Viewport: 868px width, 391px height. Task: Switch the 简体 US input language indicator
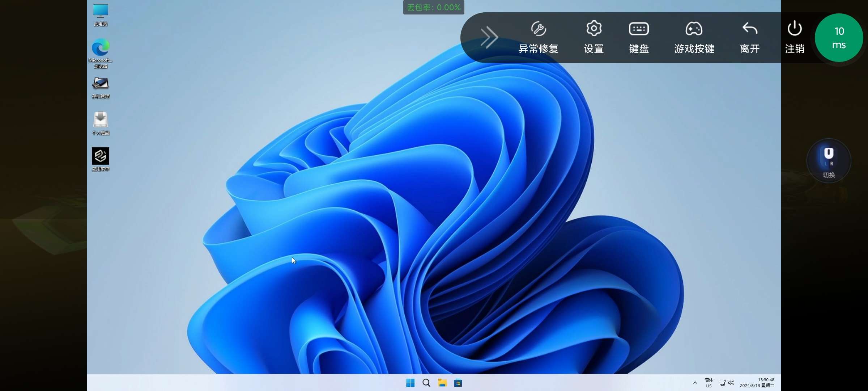point(709,383)
